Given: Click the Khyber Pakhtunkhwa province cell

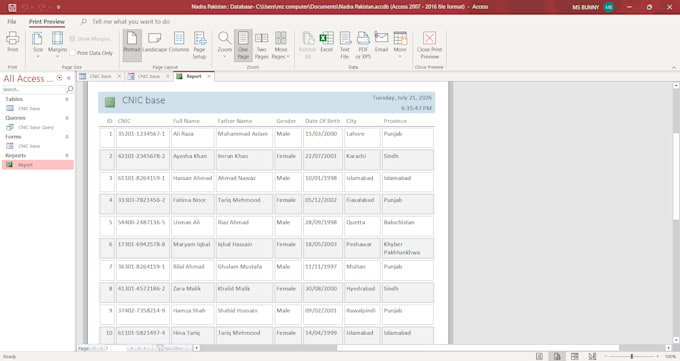Looking at the screenshot, I should coord(408,249).
